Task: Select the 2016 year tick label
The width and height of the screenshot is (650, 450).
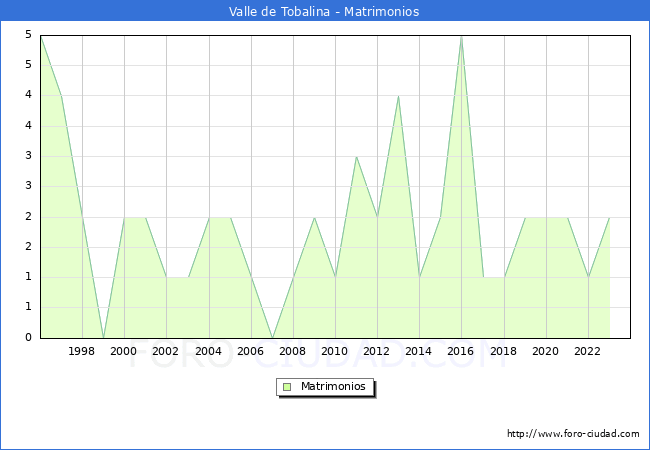Action: (461, 351)
